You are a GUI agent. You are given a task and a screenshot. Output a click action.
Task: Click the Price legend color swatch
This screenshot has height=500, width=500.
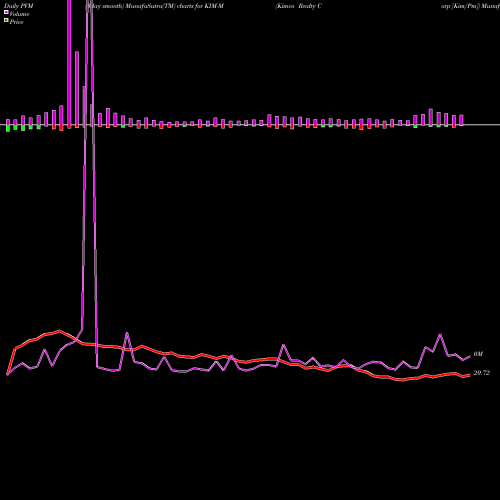point(6,20)
